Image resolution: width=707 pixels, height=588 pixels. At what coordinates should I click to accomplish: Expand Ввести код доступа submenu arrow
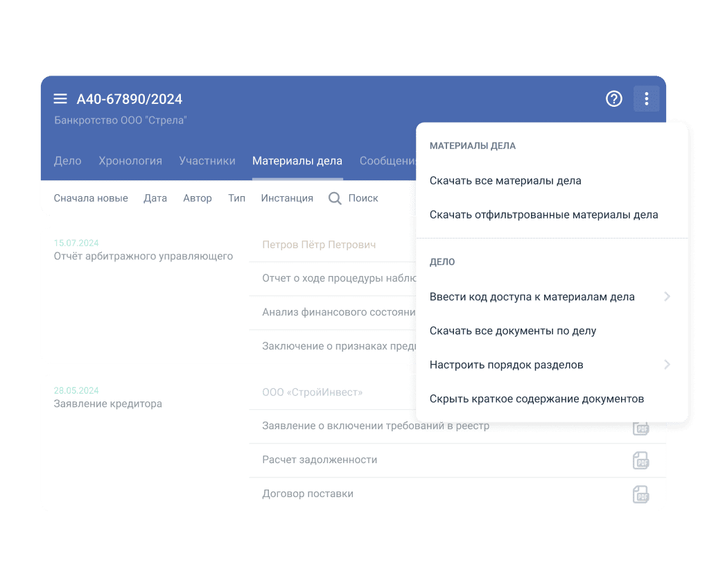click(667, 297)
